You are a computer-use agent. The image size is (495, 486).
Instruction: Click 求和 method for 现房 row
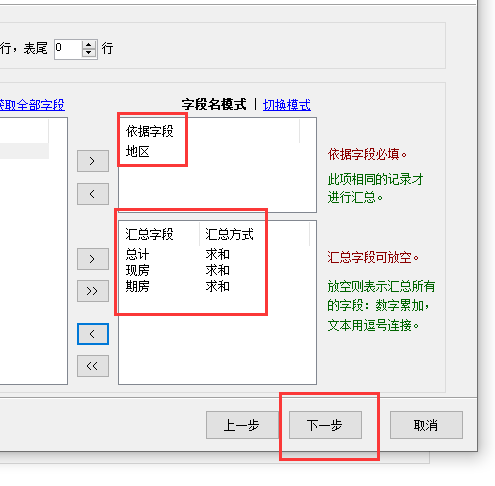[217, 270]
